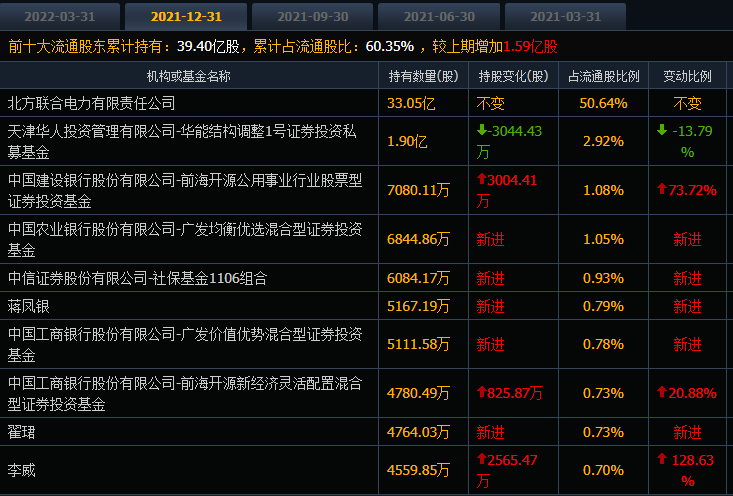Click the 6084.17万 holding value
Image resolution: width=733 pixels, height=496 pixels.
tap(418, 279)
